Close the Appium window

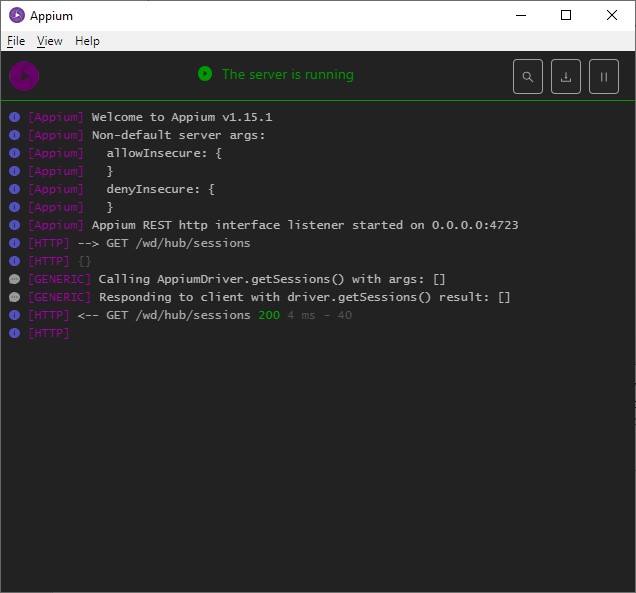(612, 15)
